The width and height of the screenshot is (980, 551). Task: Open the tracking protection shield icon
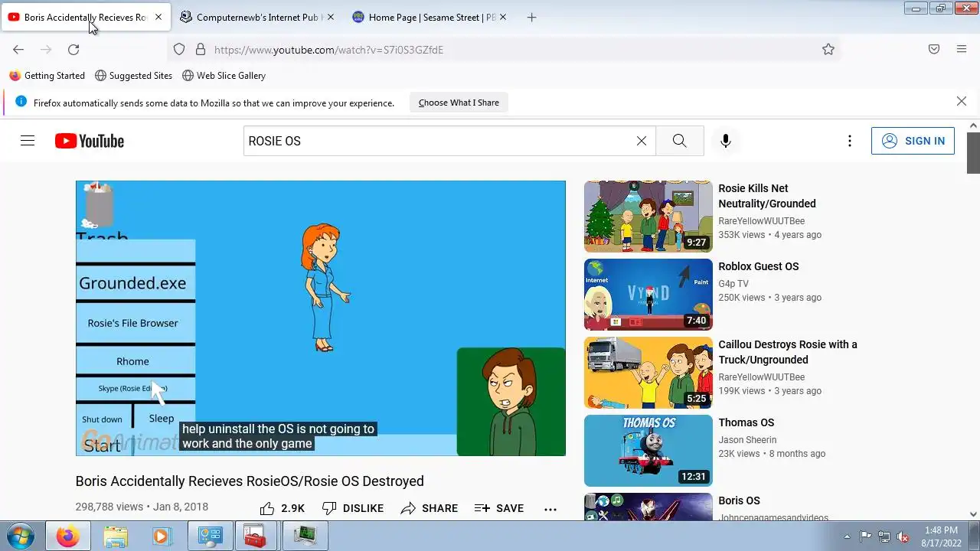pyautogui.click(x=179, y=50)
